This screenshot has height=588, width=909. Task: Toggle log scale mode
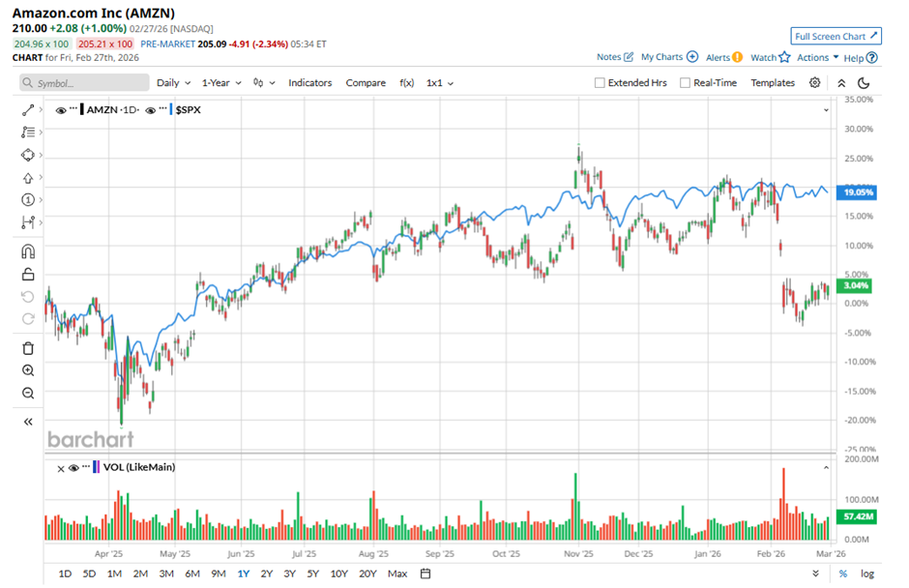(x=866, y=573)
